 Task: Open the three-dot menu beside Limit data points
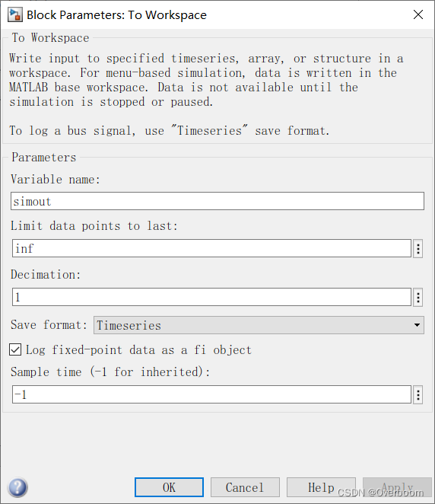418,248
